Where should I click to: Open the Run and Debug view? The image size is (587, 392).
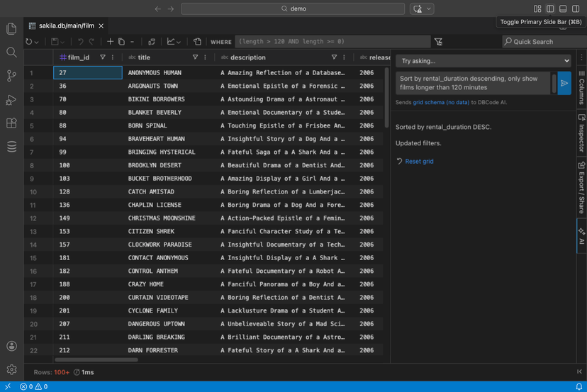tap(11, 99)
